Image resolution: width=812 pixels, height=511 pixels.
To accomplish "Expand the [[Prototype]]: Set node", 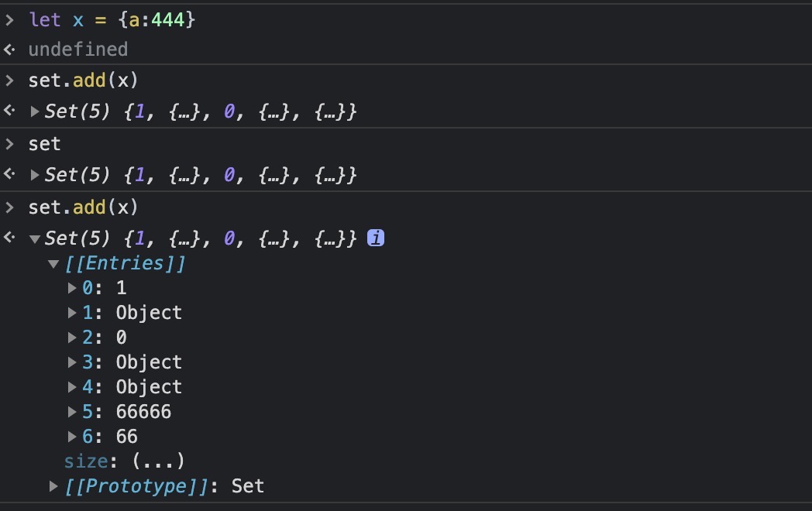I will [x=53, y=487].
